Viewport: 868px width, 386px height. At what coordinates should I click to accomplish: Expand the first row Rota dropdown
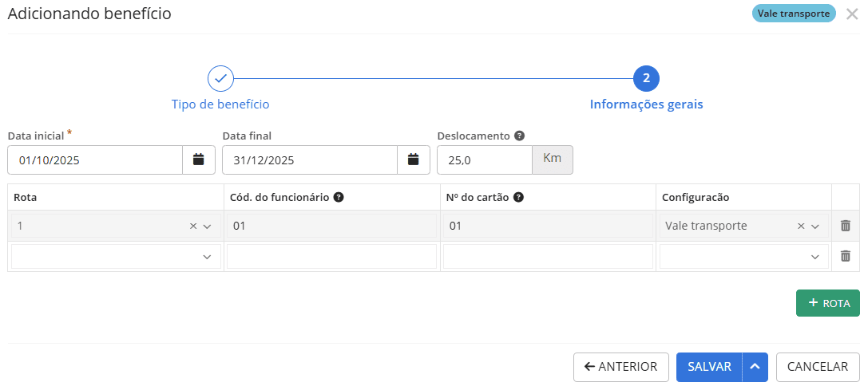coord(208,226)
